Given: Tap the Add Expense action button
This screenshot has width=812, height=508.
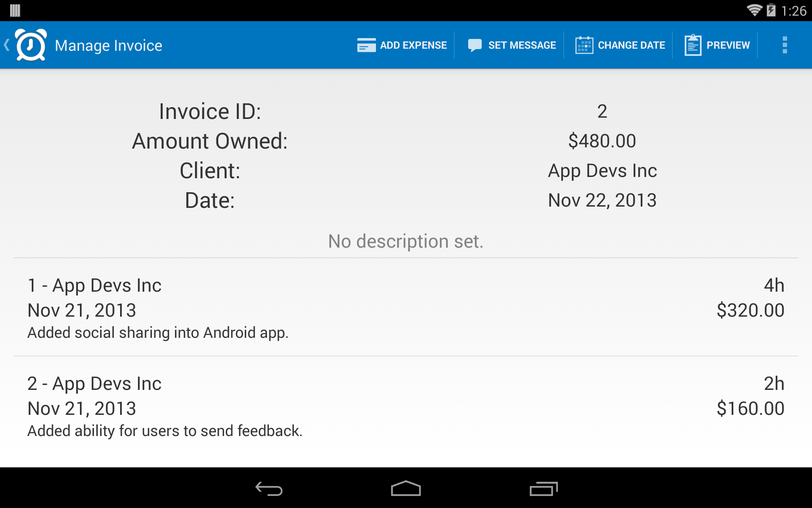Looking at the screenshot, I should [402, 44].
